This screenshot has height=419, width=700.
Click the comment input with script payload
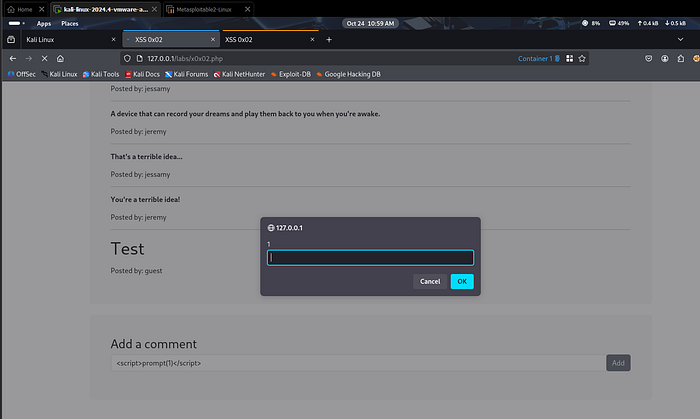[x=358, y=363]
